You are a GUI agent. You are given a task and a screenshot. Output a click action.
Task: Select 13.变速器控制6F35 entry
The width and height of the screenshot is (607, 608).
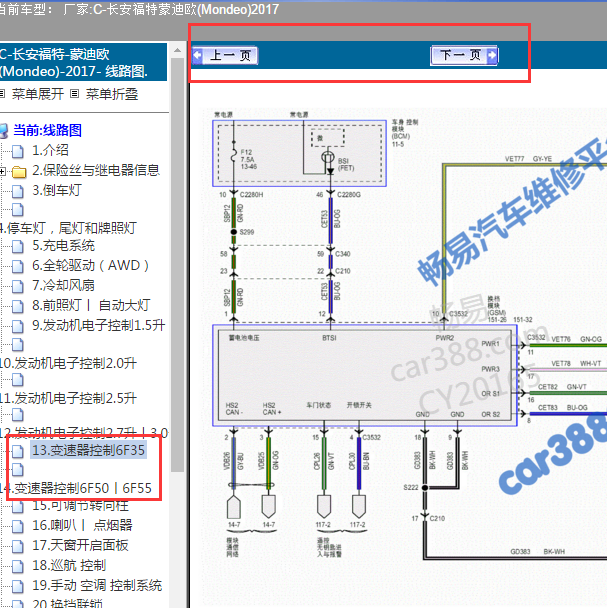click(x=88, y=450)
